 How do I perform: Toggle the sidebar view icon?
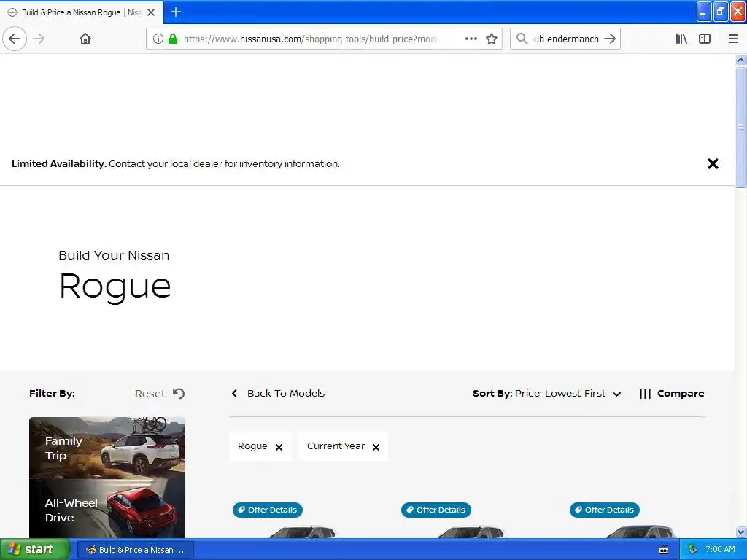click(705, 39)
